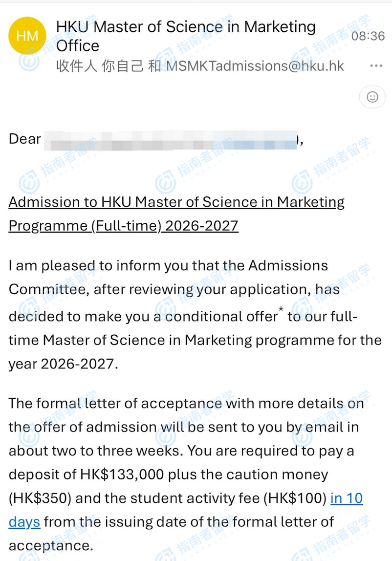The image size is (392, 561).
Task: Open the three-dot more options menu
Action: (376, 66)
